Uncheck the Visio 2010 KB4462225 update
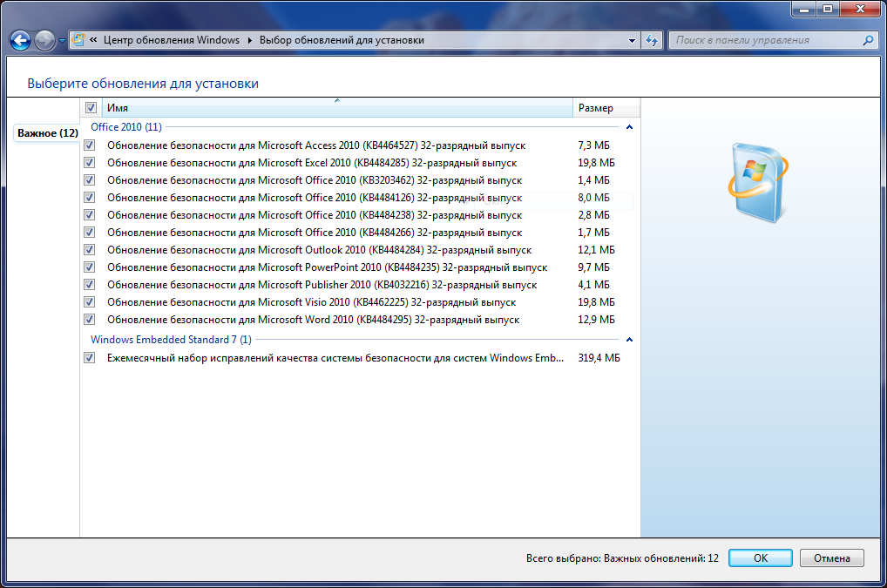Image resolution: width=887 pixels, height=588 pixels. [x=90, y=302]
